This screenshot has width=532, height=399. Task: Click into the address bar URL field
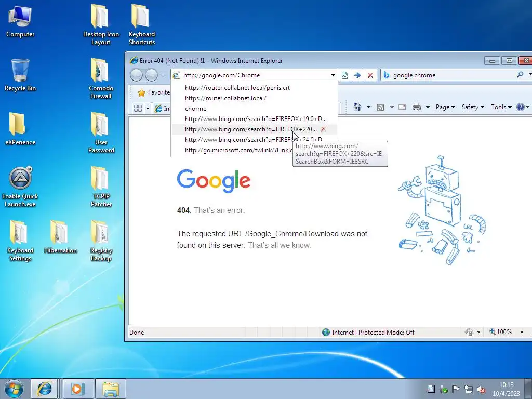[x=255, y=75]
